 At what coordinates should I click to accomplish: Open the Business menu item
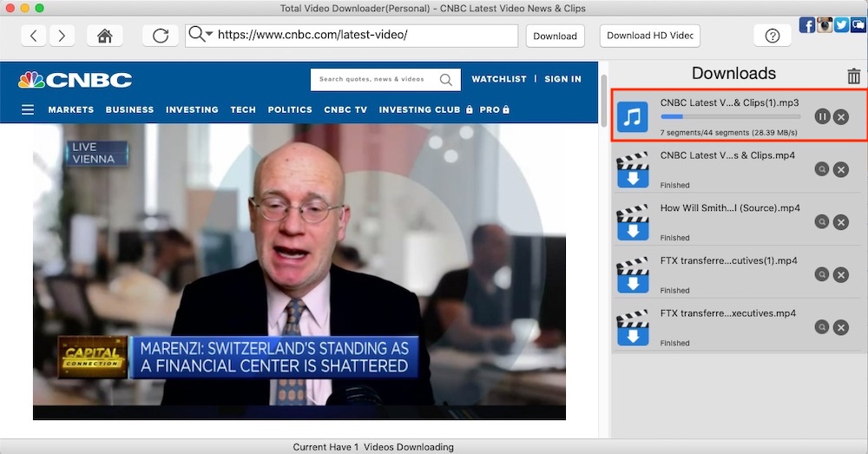(129, 109)
